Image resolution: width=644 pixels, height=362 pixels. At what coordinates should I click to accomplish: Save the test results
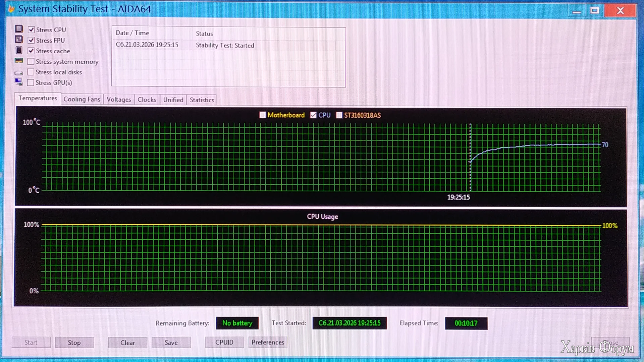(171, 343)
